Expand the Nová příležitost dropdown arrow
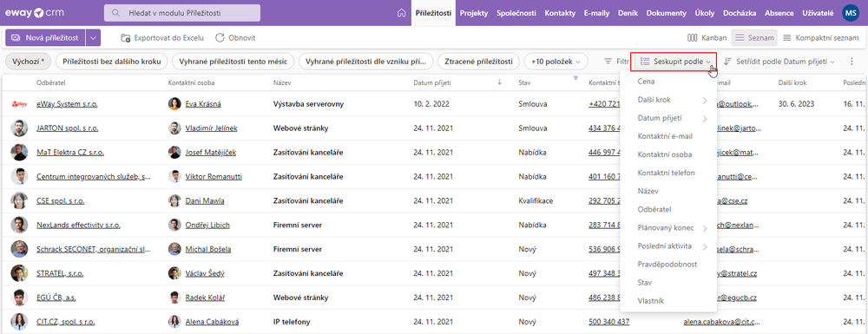 (x=93, y=37)
